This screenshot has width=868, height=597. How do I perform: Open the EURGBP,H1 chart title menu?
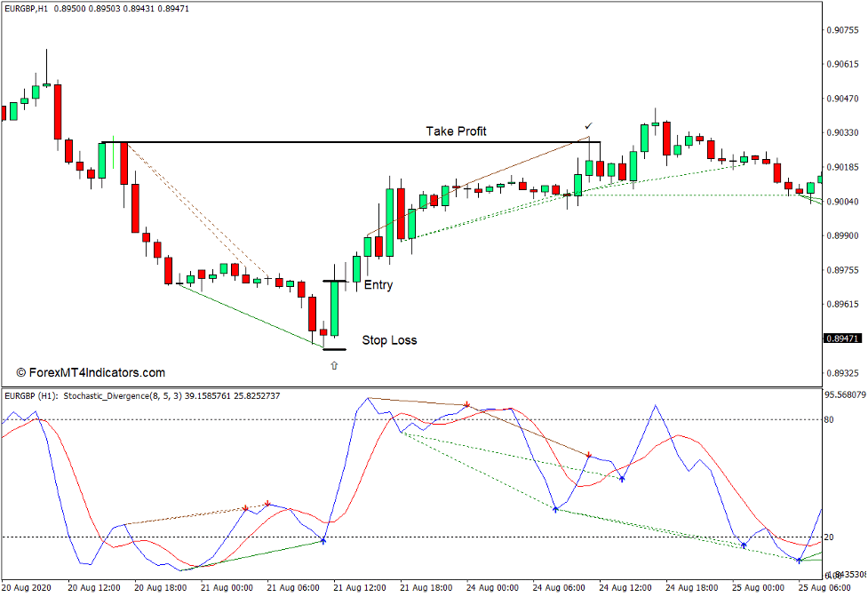click(x=27, y=10)
